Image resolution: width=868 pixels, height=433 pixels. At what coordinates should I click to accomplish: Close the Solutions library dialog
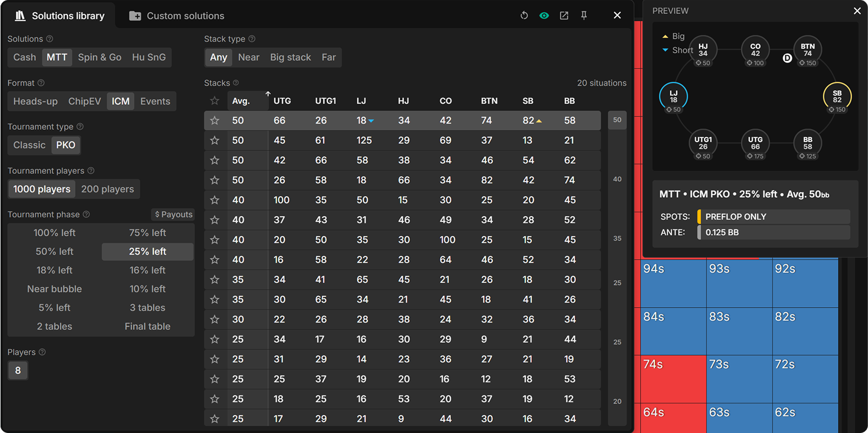(x=617, y=16)
